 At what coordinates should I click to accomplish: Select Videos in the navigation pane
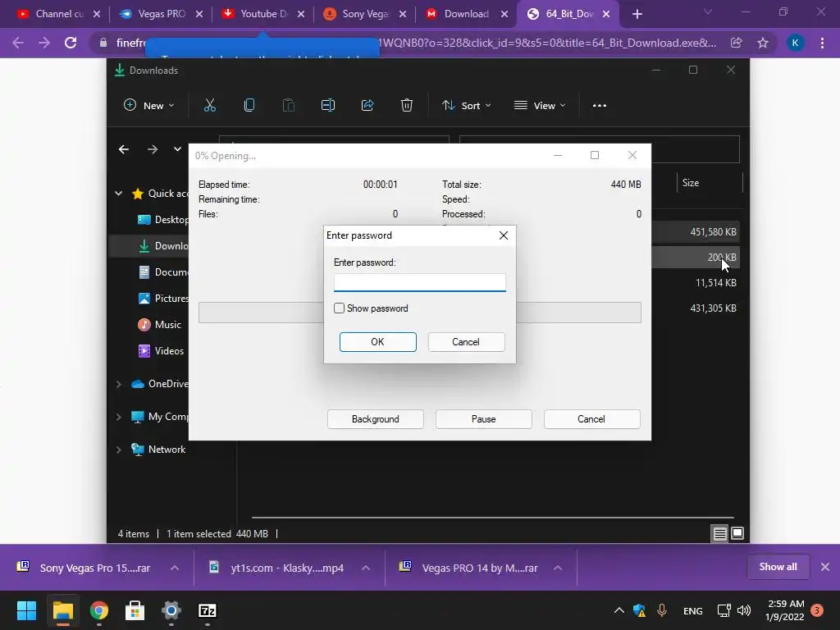tap(162, 351)
